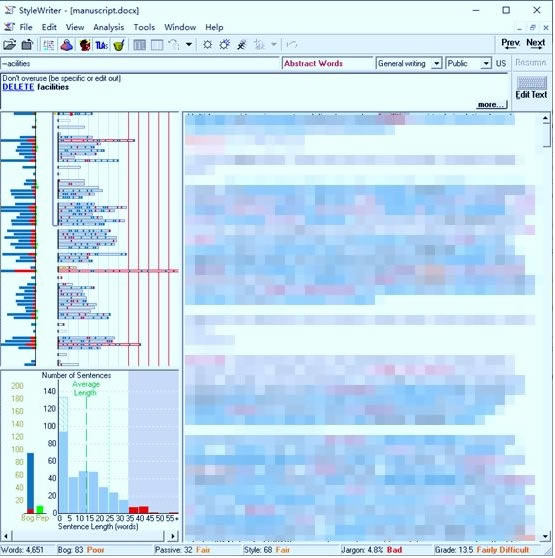Viewport: 555px width, 558px height.
Task: Click the first sun-shaped settings icon
Action: tap(207, 45)
